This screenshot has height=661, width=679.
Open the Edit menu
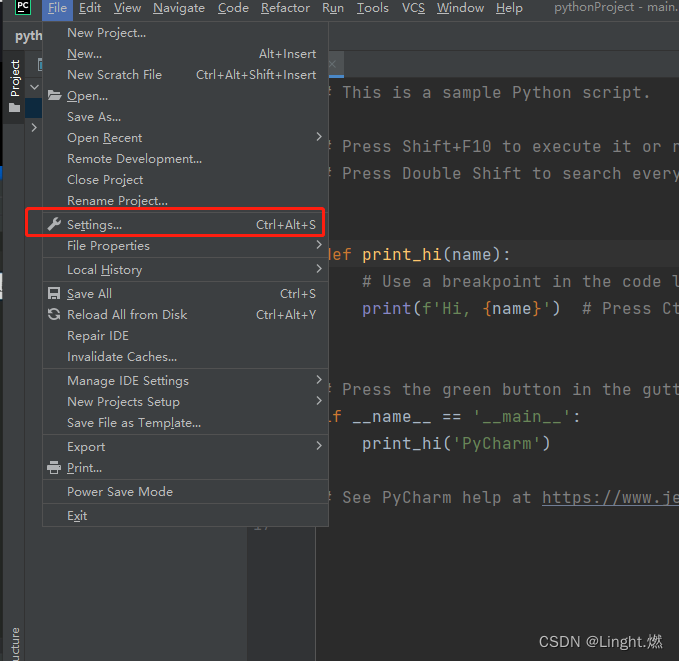coord(90,8)
